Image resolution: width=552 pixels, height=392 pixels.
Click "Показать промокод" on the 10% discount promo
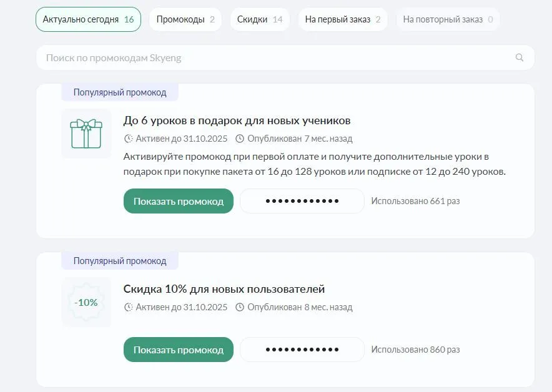click(x=178, y=350)
